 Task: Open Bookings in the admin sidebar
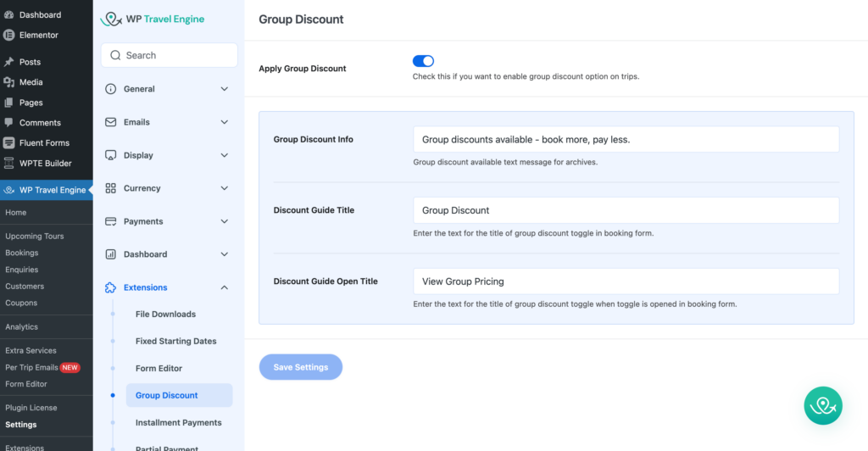(x=22, y=253)
